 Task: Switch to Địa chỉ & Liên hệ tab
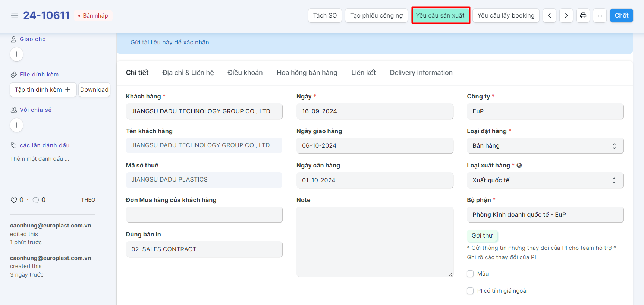188,73
